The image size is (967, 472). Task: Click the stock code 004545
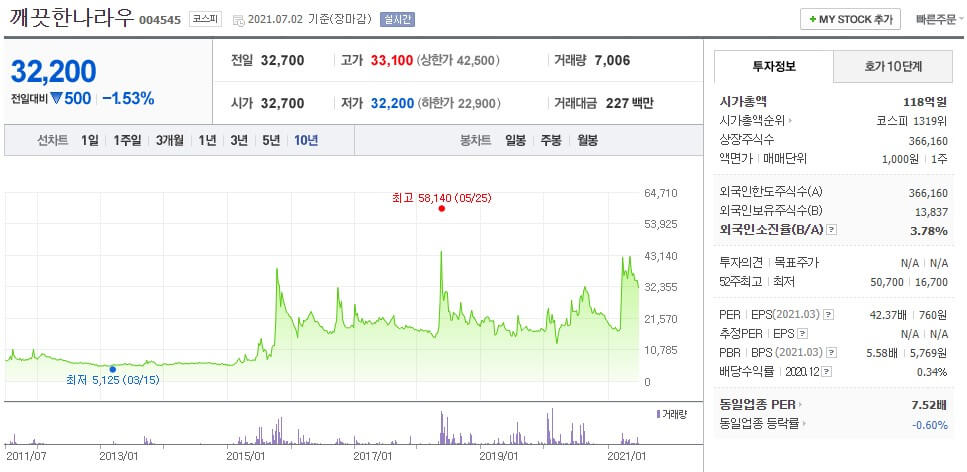(160, 20)
